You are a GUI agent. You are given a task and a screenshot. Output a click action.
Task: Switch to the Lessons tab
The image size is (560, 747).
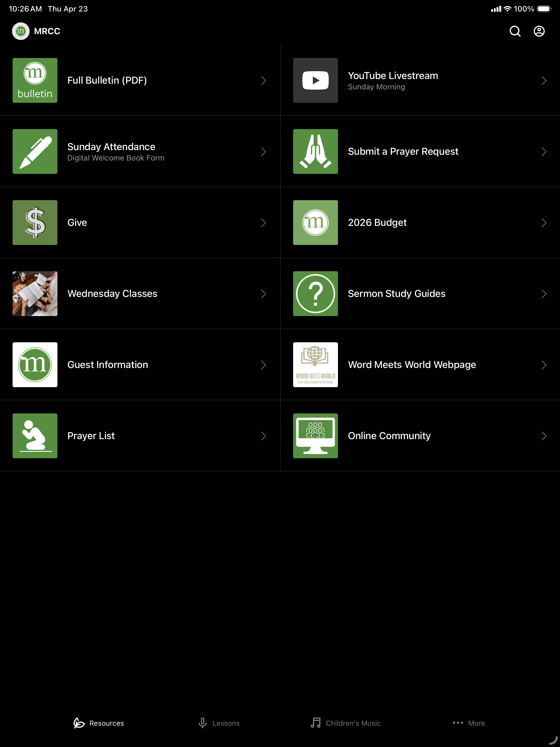tap(219, 723)
